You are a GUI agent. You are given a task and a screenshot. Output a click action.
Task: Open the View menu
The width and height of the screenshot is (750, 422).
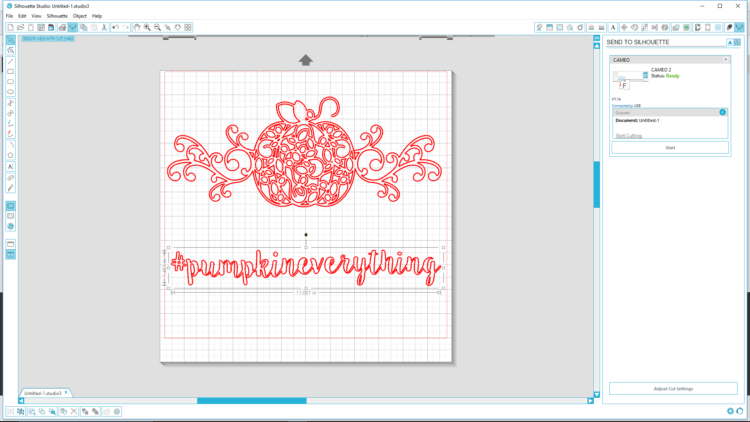click(x=36, y=16)
